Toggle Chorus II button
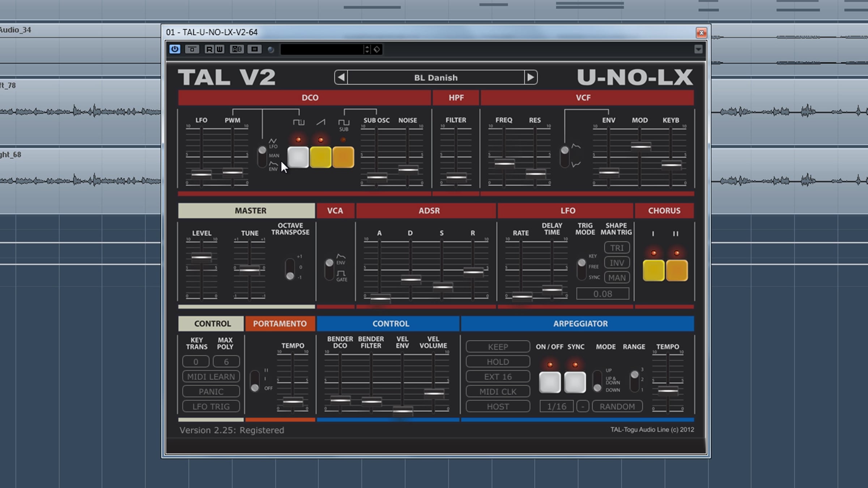 (x=677, y=270)
